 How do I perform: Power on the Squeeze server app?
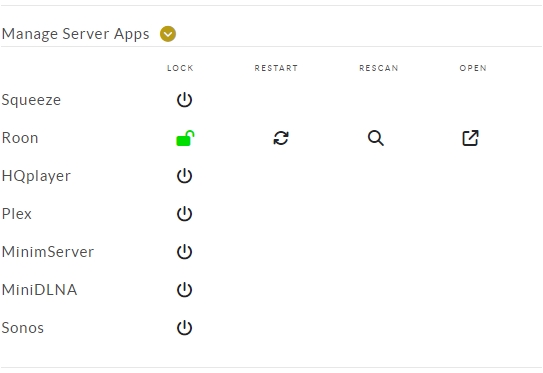(184, 100)
